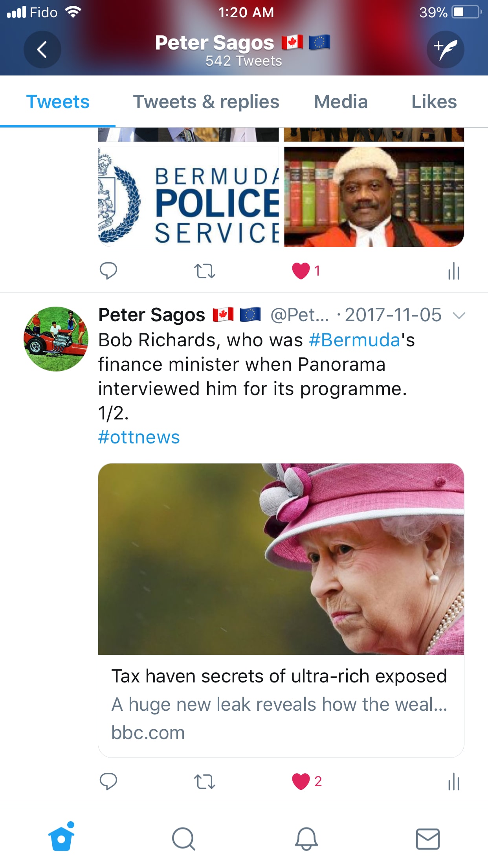Open the #ottnews hashtag link
The width and height of the screenshot is (488, 868).
[139, 437]
